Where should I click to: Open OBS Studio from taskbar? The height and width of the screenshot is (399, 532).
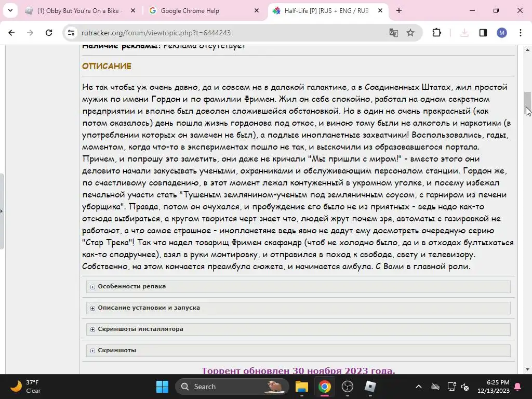pyautogui.click(x=347, y=387)
